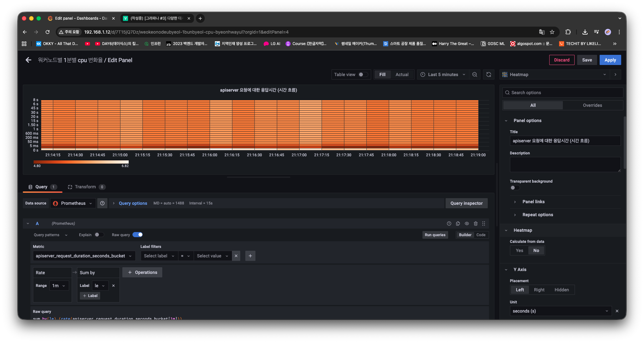Delete query A with the trash icon
644x343 pixels.
475,223
